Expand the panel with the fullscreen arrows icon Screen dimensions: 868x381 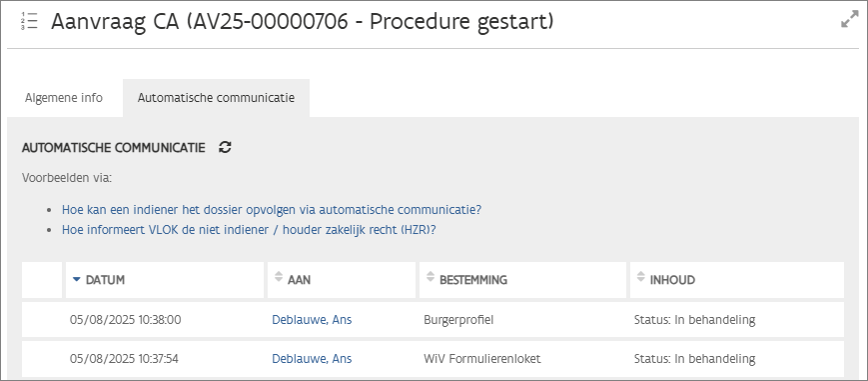pyautogui.click(x=849, y=20)
